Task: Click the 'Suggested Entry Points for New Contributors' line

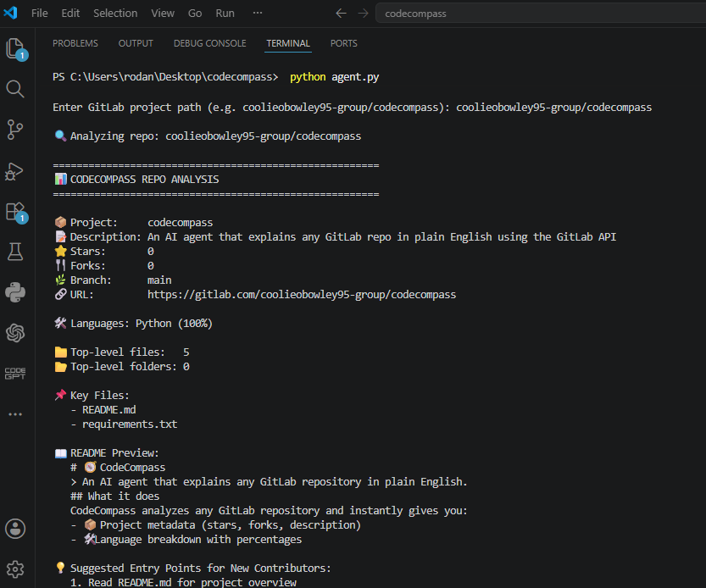Action: click(192, 569)
